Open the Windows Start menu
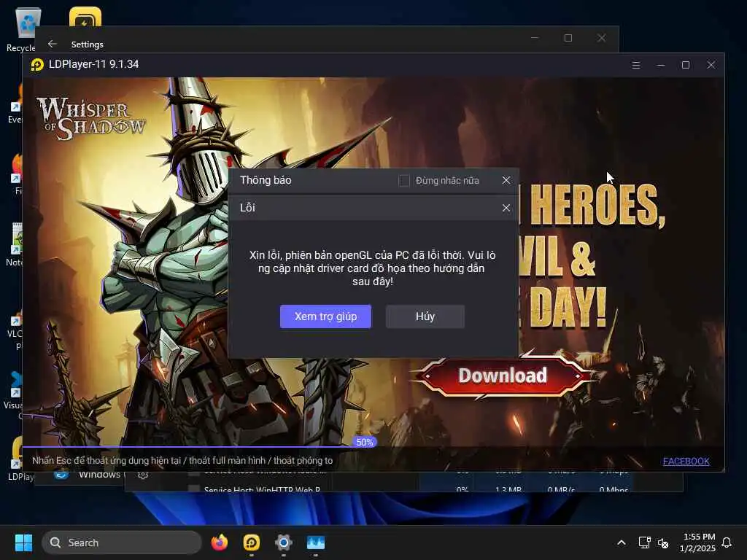This screenshot has width=747, height=560. tap(23, 542)
